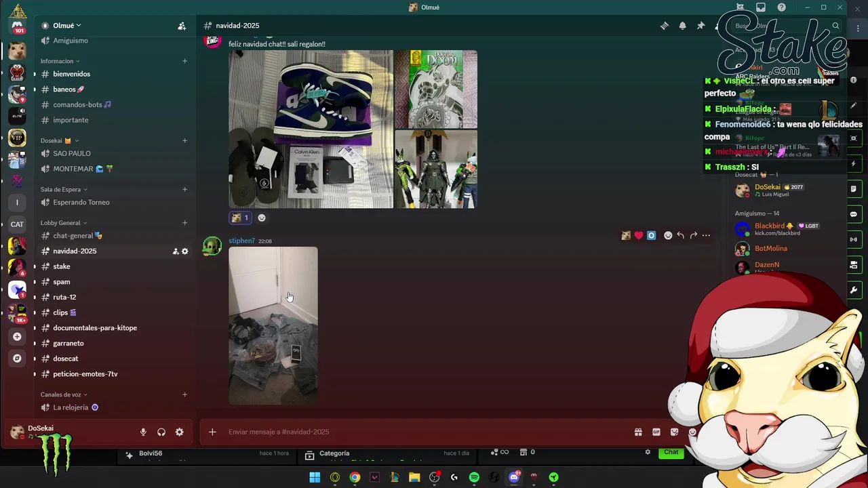Open Discord help question mark icon
The width and height of the screenshot is (868, 488).
[782, 7]
